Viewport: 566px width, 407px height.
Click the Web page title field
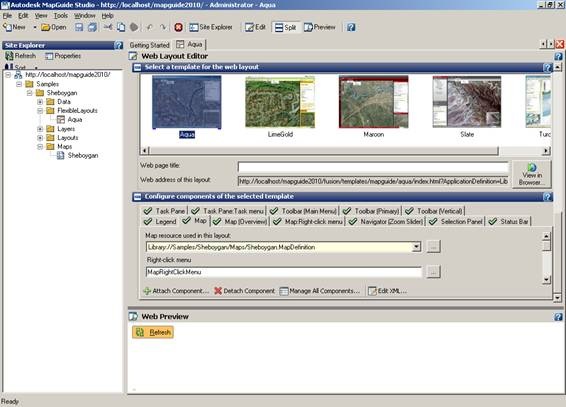click(373, 167)
